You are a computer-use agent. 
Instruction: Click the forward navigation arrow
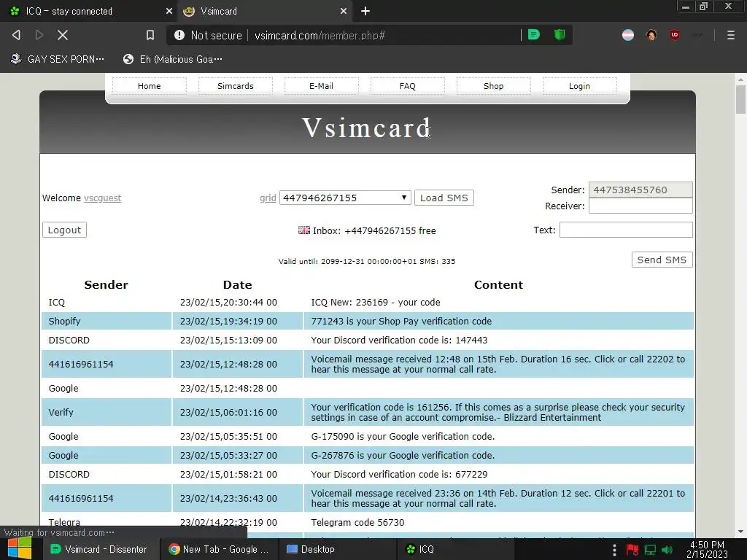tap(39, 35)
